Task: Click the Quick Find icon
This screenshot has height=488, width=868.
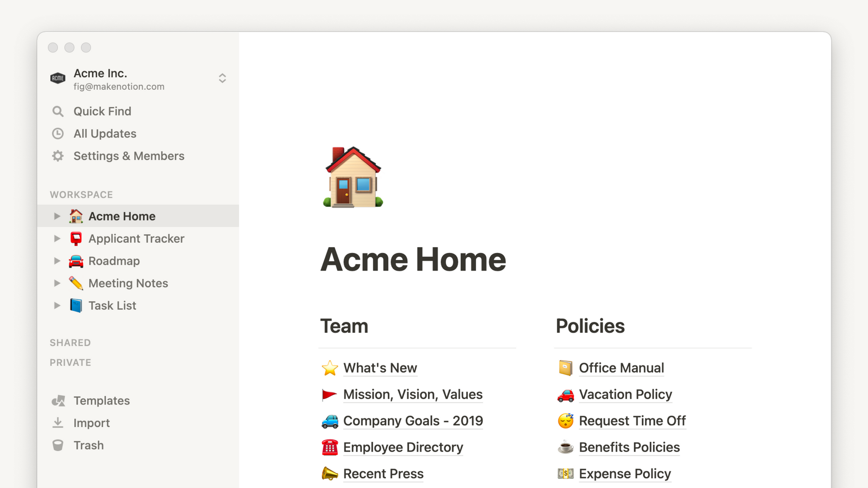Action: click(x=59, y=111)
